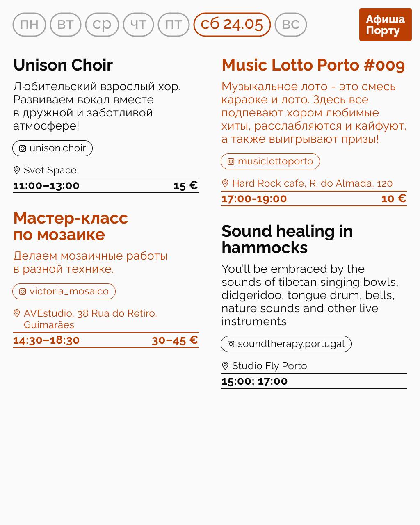This screenshot has width=420, height=525.
Task: Click the location pin next to AVEstudio
Action: tap(17, 313)
